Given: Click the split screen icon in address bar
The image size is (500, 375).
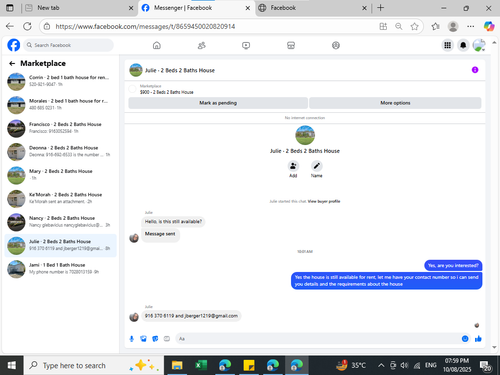Looking at the screenshot, I should tap(383, 26).
